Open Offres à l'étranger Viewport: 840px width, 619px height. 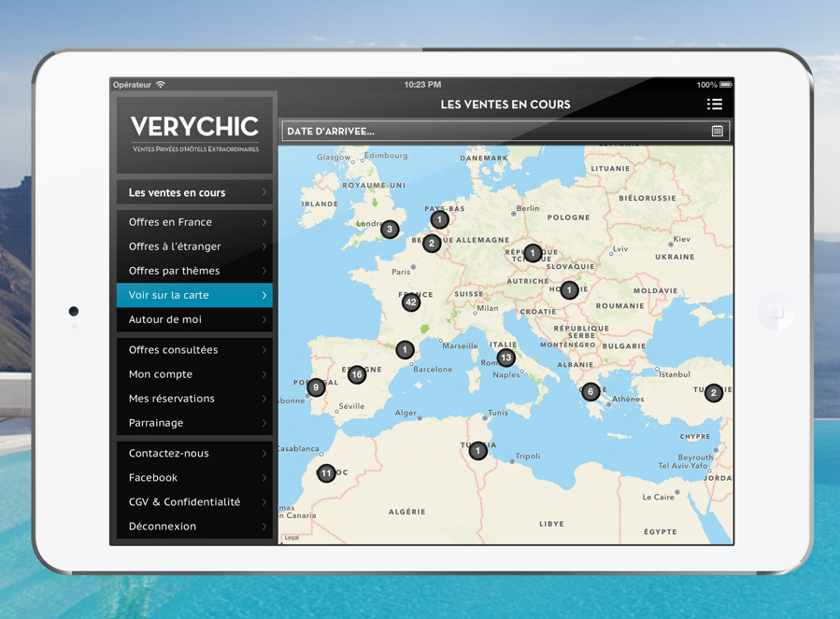tap(194, 246)
